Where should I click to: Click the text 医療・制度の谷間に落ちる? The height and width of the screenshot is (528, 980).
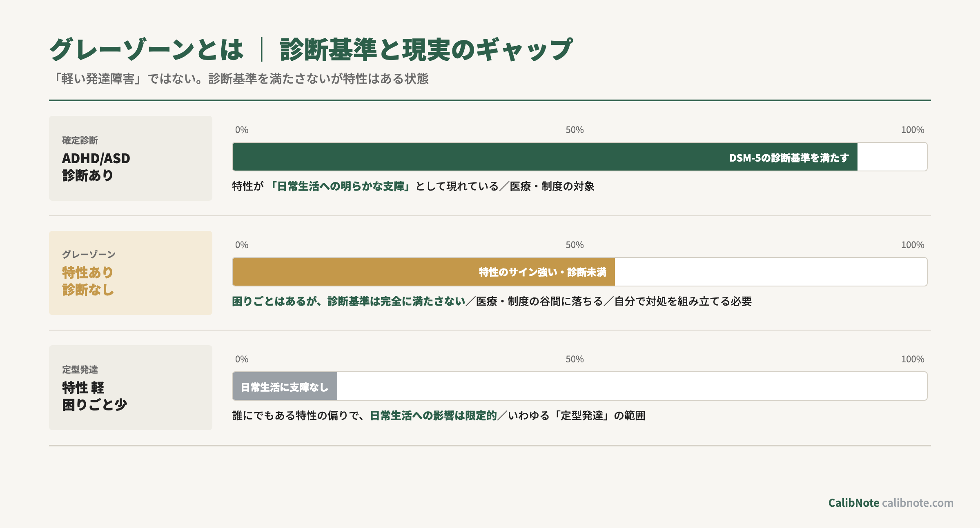click(539, 302)
